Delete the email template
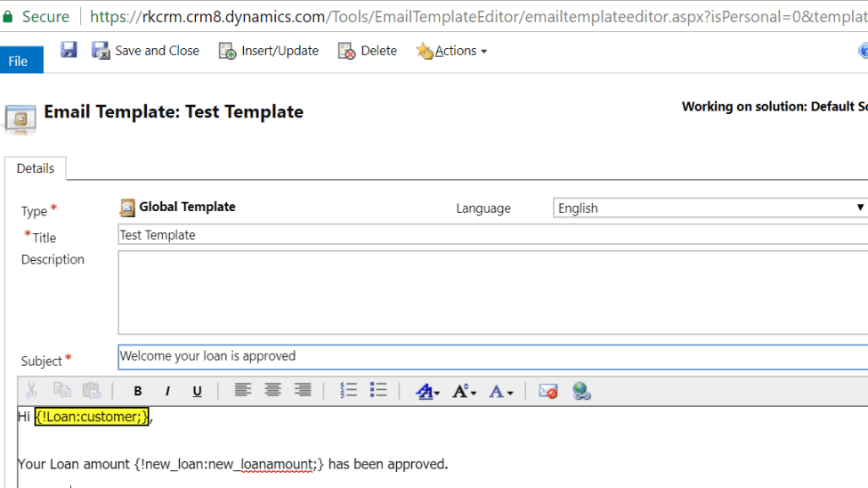This screenshot has height=488, width=868. click(x=368, y=51)
